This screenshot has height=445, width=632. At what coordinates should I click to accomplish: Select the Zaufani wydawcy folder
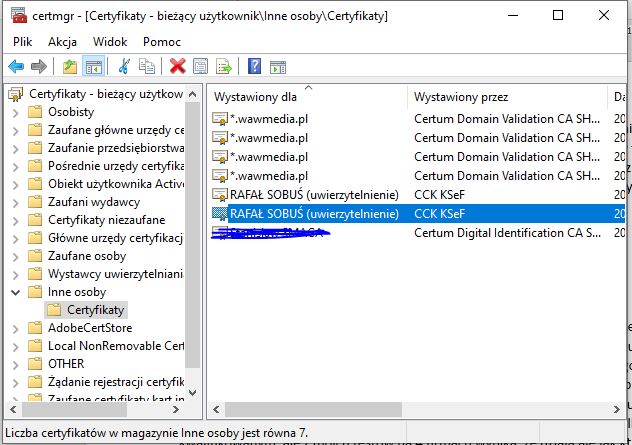[94, 202]
